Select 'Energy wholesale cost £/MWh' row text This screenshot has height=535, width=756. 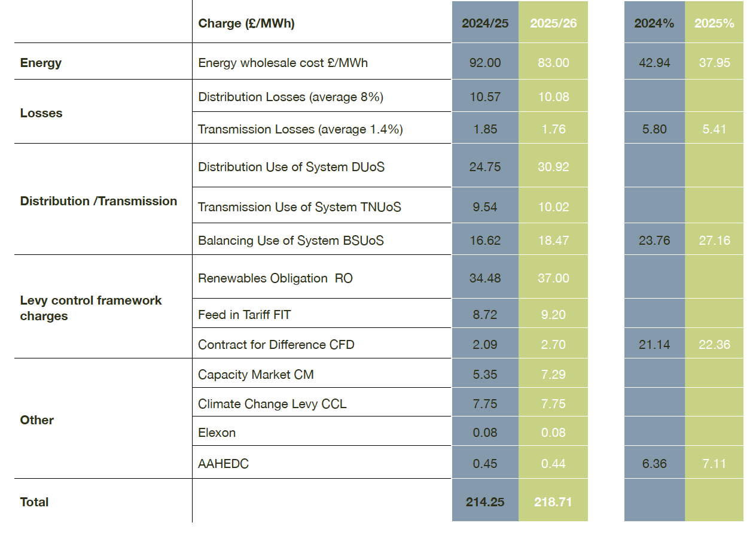pos(283,62)
